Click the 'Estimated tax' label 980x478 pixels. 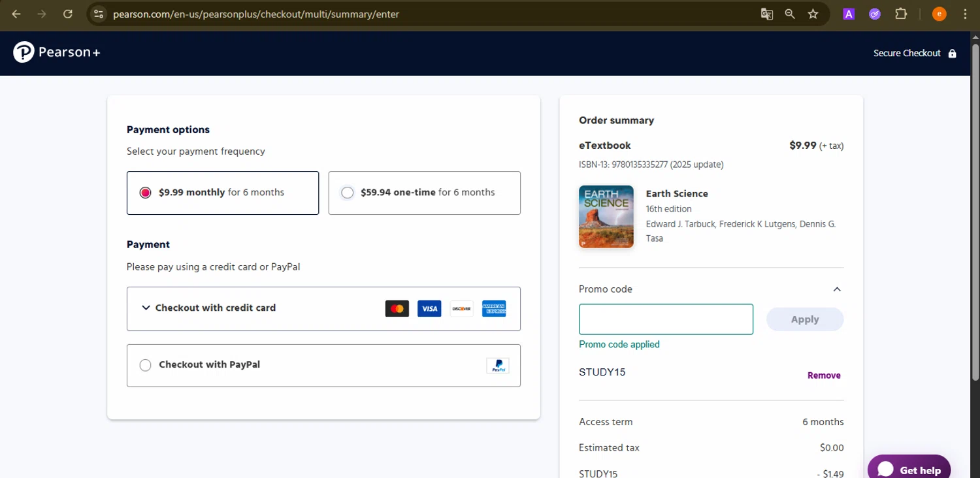609,448
